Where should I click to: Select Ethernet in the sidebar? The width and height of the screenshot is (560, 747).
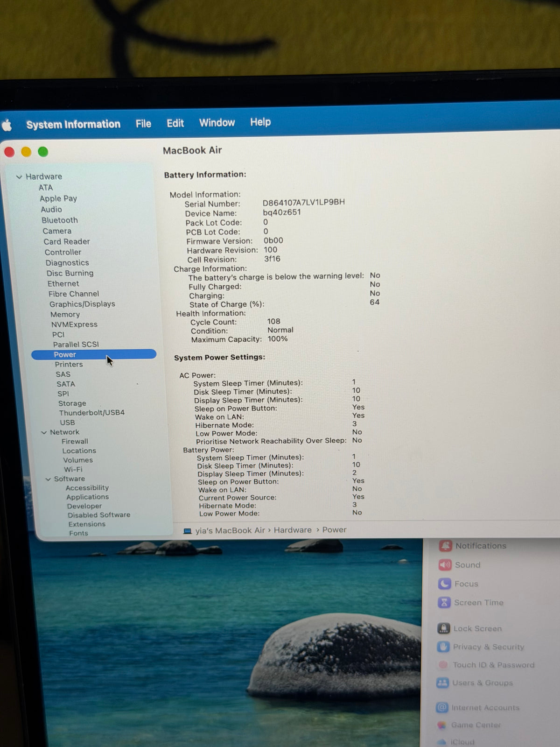point(63,283)
